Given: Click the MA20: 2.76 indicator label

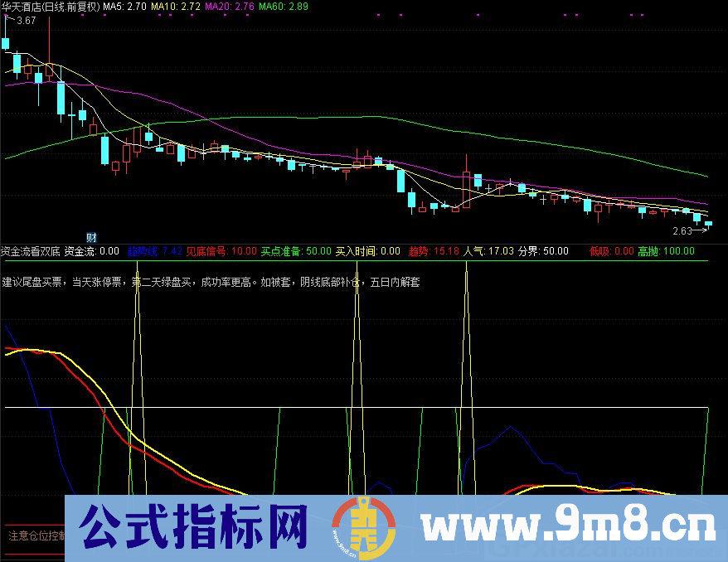Looking at the screenshot, I should point(230,7).
